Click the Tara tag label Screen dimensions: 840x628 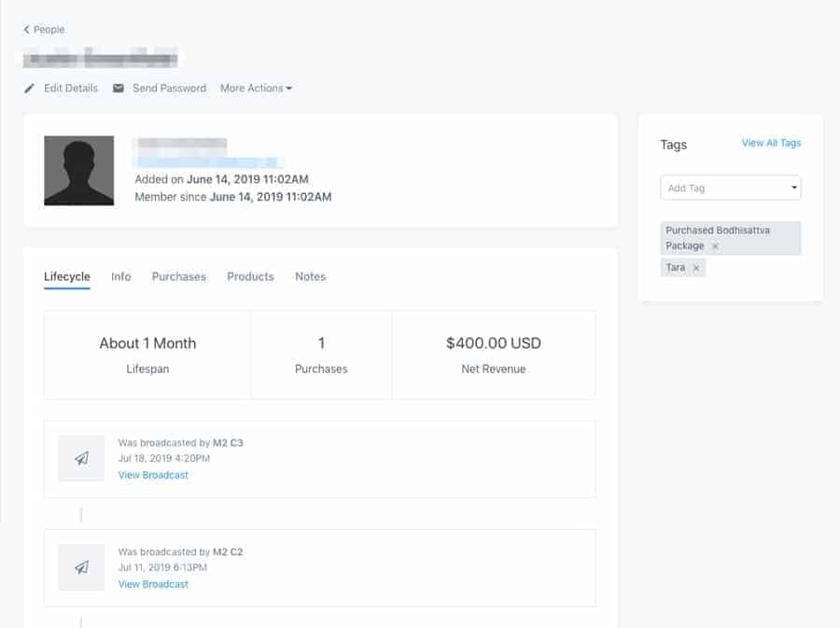[x=675, y=267]
